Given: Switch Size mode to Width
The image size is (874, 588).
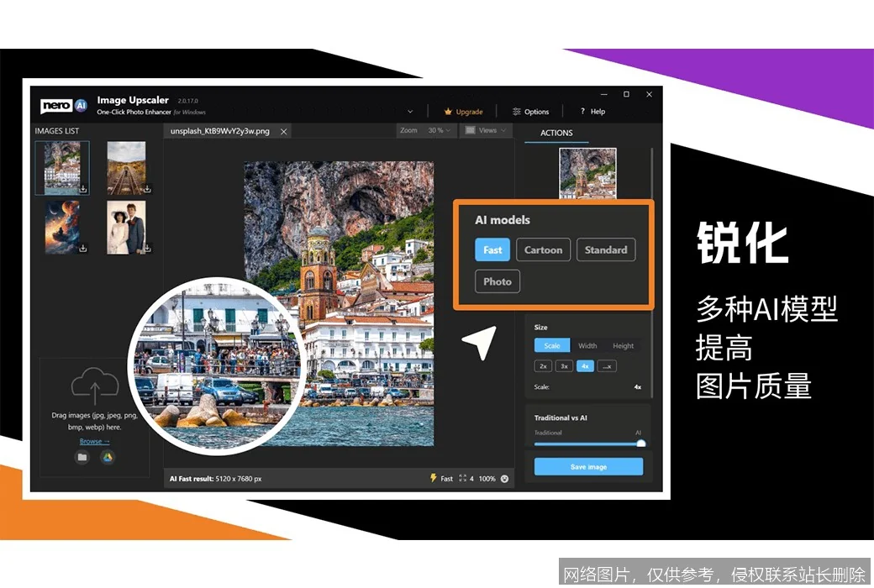Looking at the screenshot, I should [587, 345].
